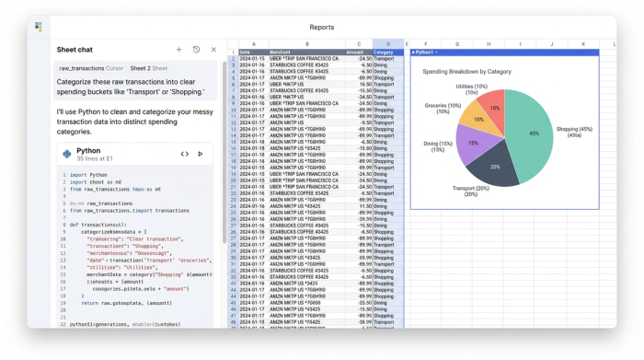644x360 pixels.
Task: Select the Sheet 2 Sheet context chip
Action: point(149,68)
